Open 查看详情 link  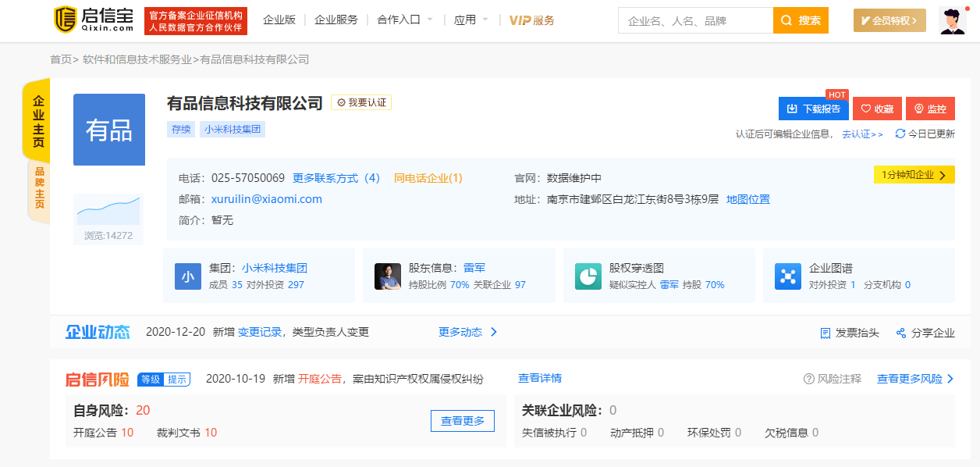click(540, 378)
